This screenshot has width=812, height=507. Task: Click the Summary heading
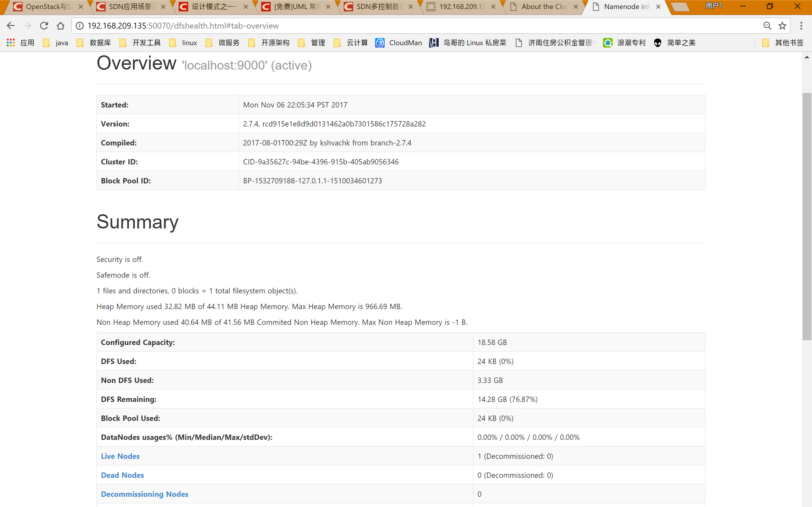click(138, 222)
